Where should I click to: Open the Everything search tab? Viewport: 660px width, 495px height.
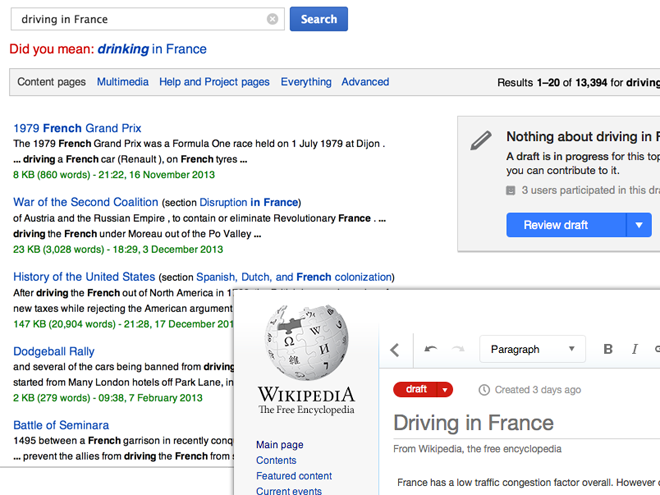[306, 82]
